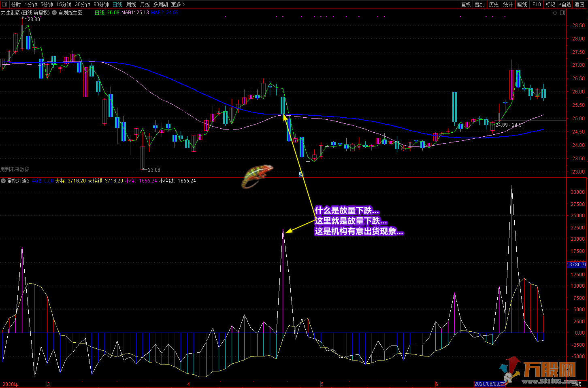
Task: Toggle the right side panel icon
Action: tap(562, 13)
